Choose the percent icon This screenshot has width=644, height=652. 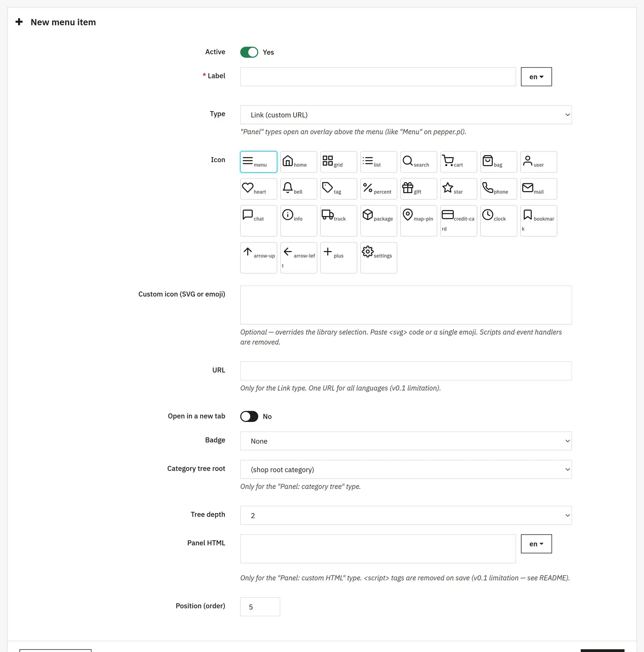click(x=378, y=189)
